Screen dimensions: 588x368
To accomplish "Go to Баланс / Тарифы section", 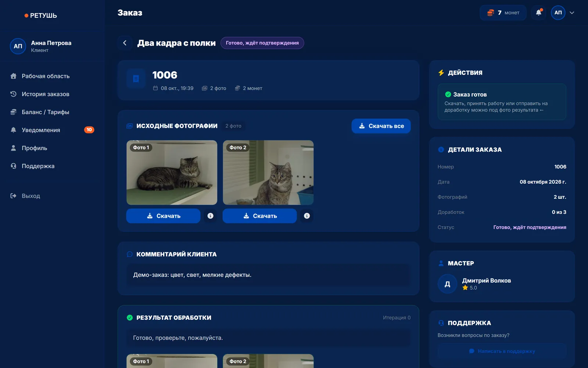I will tap(53, 112).
